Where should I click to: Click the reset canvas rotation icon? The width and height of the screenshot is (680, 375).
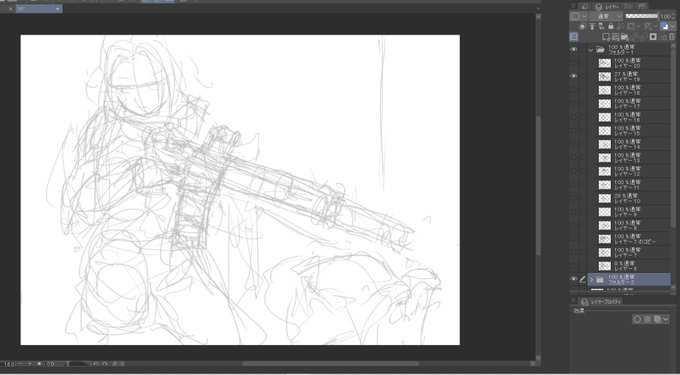click(115, 363)
